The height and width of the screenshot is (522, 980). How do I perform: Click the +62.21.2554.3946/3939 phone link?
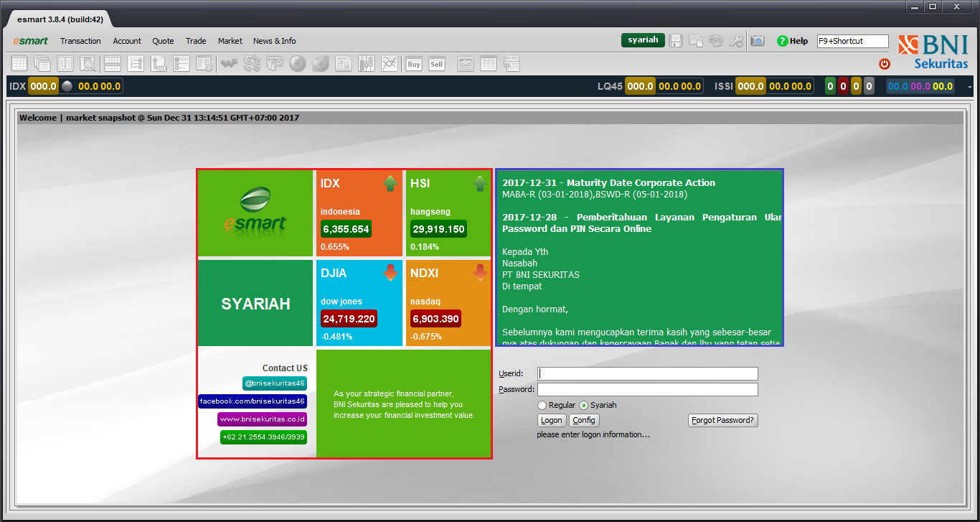[263, 437]
